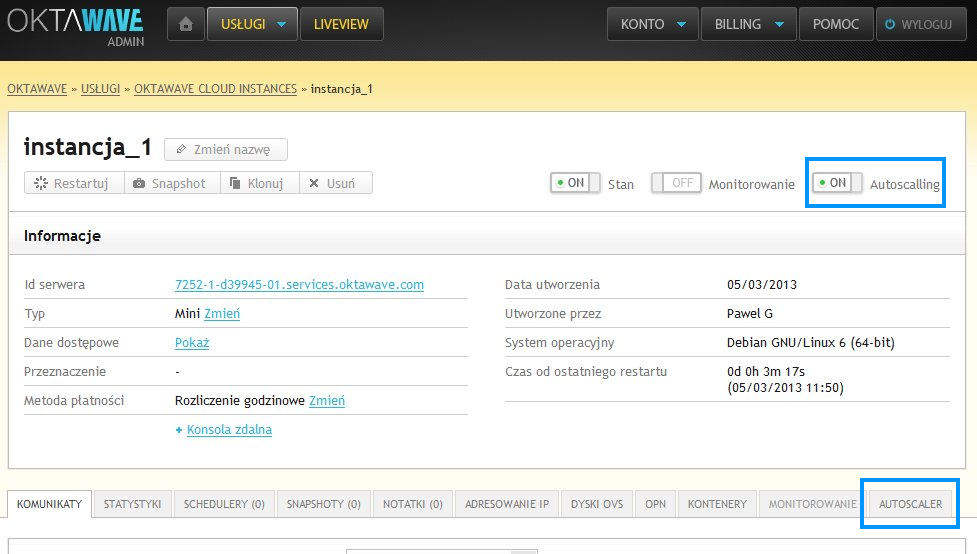
Task: Open the server ID services.oktawave.com link
Action: 299,285
